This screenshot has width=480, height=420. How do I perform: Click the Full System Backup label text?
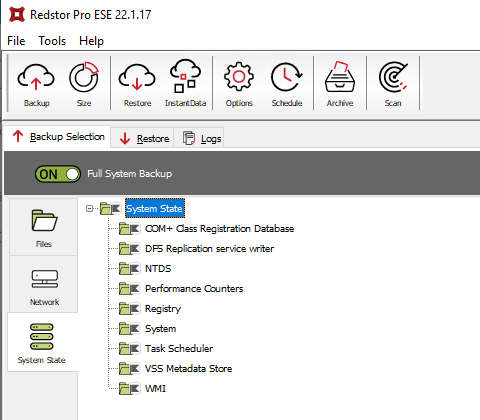[130, 174]
